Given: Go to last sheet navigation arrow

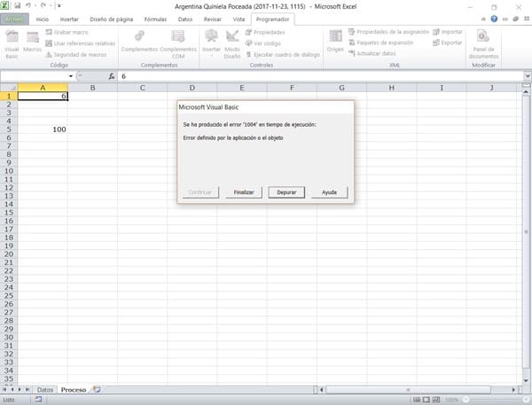Looking at the screenshot, I should click(x=27, y=390).
